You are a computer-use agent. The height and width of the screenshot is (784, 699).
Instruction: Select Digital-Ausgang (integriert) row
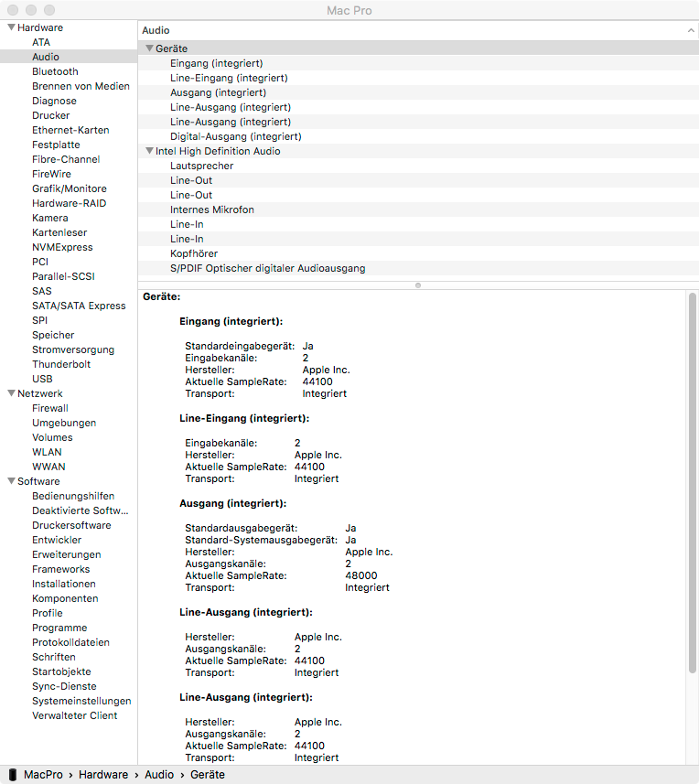[x=418, y=136]
